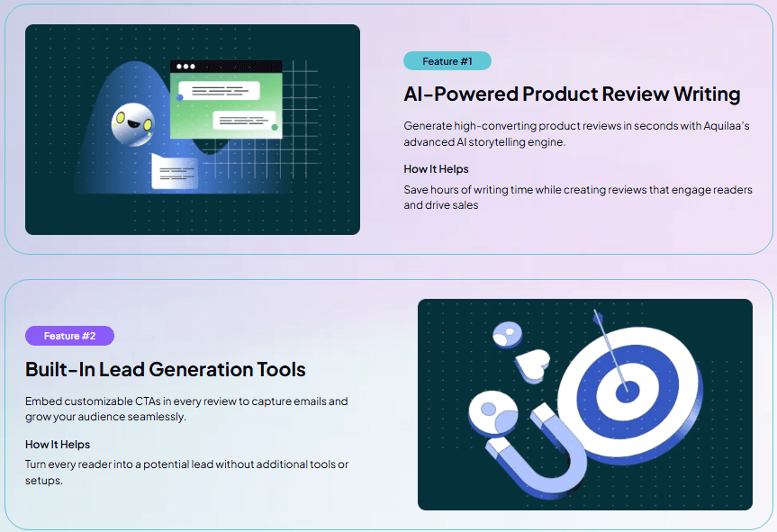Click the upper chat bubble with the blue dot
Image resolution: width=777 pixels, height=532 pixels.
click(220, 91)
